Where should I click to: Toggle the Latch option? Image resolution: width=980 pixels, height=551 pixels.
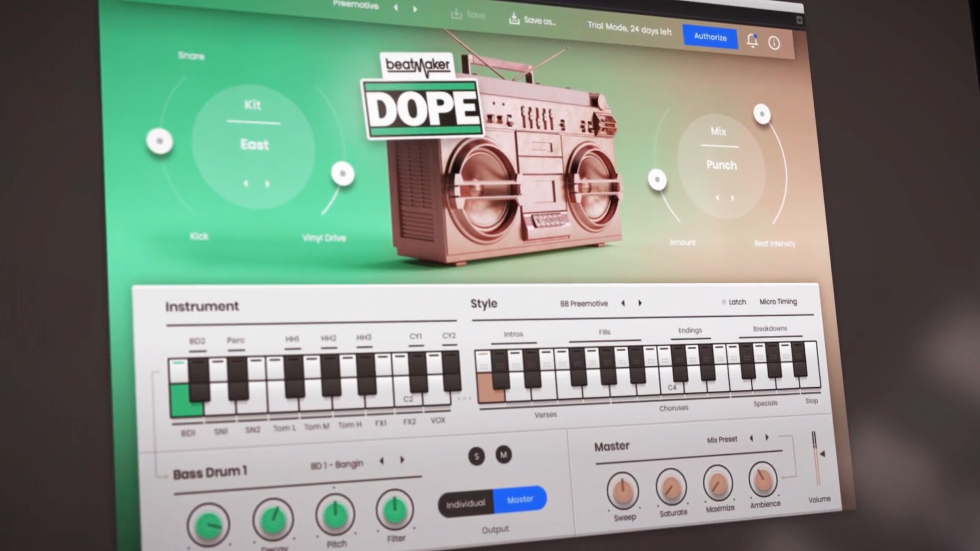(x=733, y=302)
